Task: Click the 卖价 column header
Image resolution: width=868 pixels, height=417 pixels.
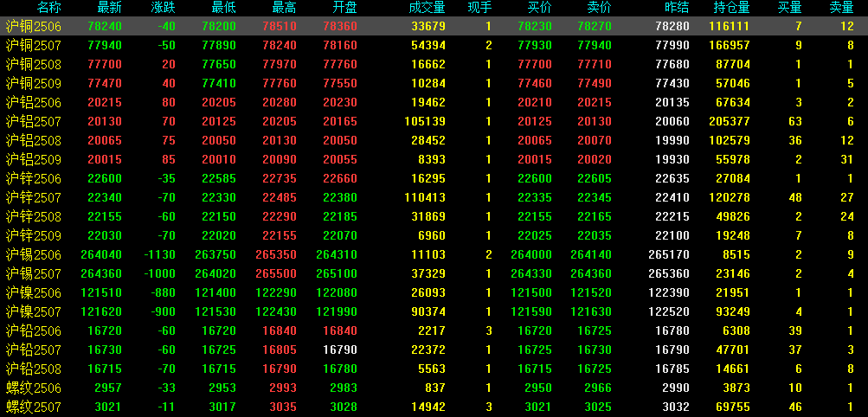Action: click(600, 7)
